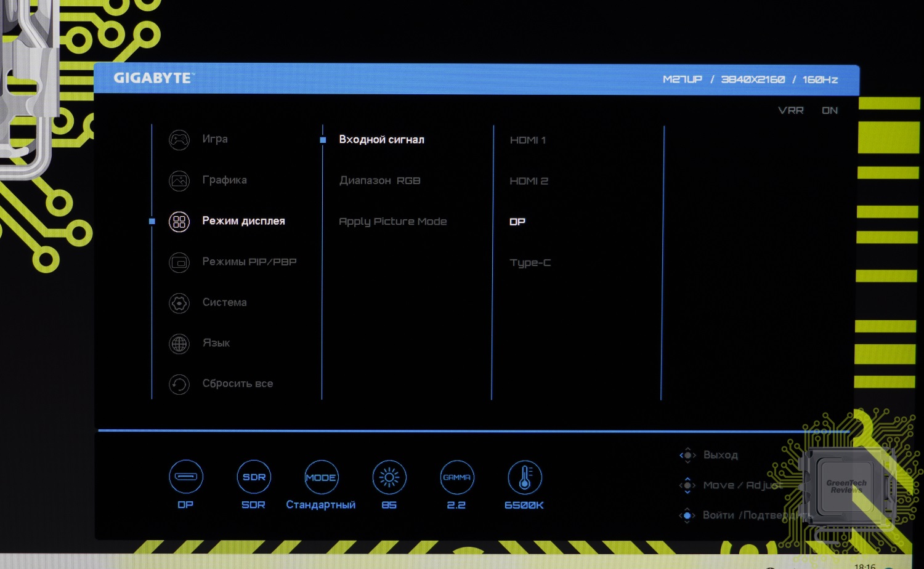924x569 pixels.
Task: Click the Сбросить все reset icon
Action: click(179, 384)
